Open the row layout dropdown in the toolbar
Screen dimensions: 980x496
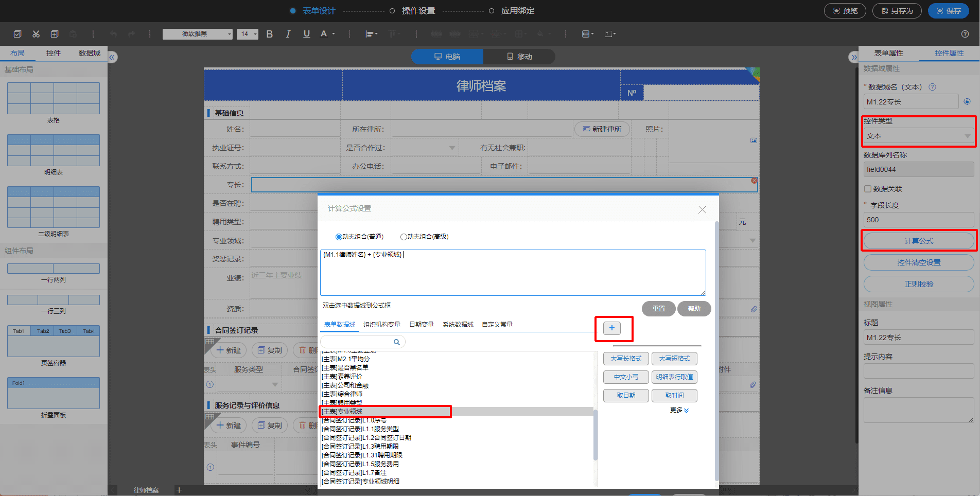pyautogui.click(x=588, y=34)
